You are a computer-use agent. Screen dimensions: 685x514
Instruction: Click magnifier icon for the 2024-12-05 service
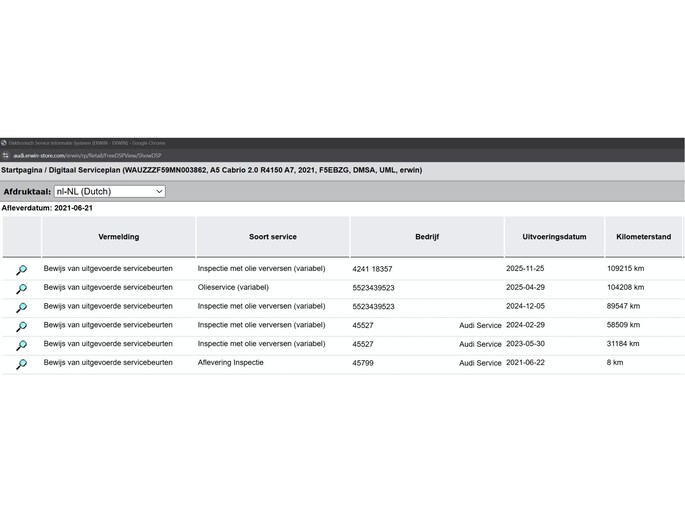click(x=21, y=308)
